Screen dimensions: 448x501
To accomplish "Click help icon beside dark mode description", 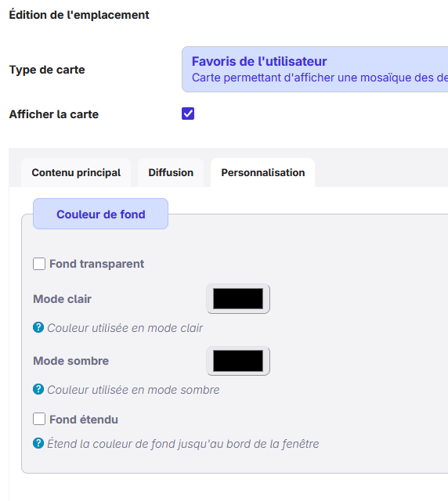I will tap(38, 389).
